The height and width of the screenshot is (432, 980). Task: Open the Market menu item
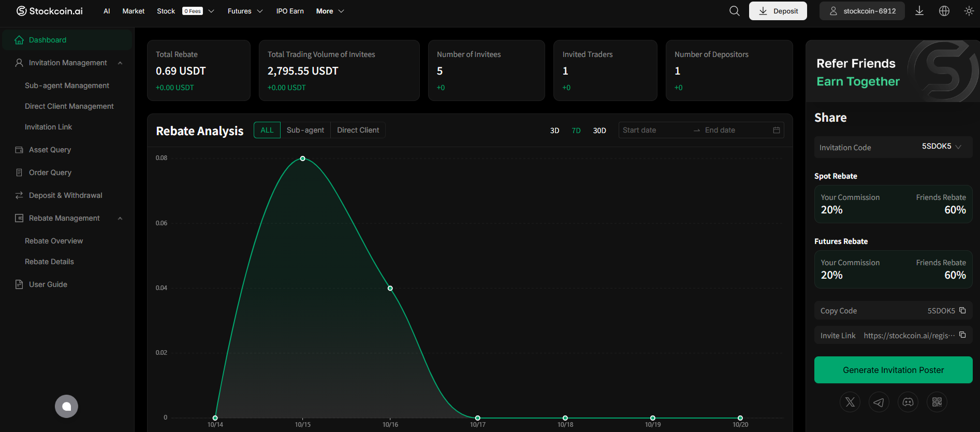[134, 11]
